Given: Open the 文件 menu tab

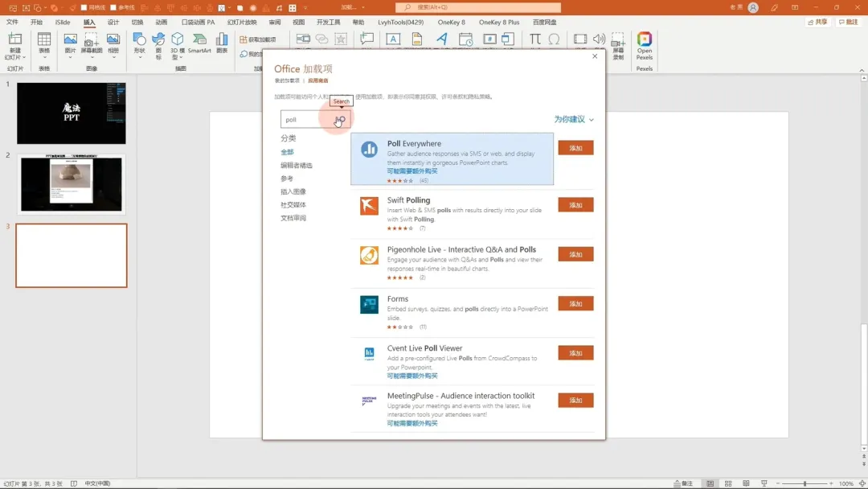Looking at the screenshot, I should click(x=12, y=23).
